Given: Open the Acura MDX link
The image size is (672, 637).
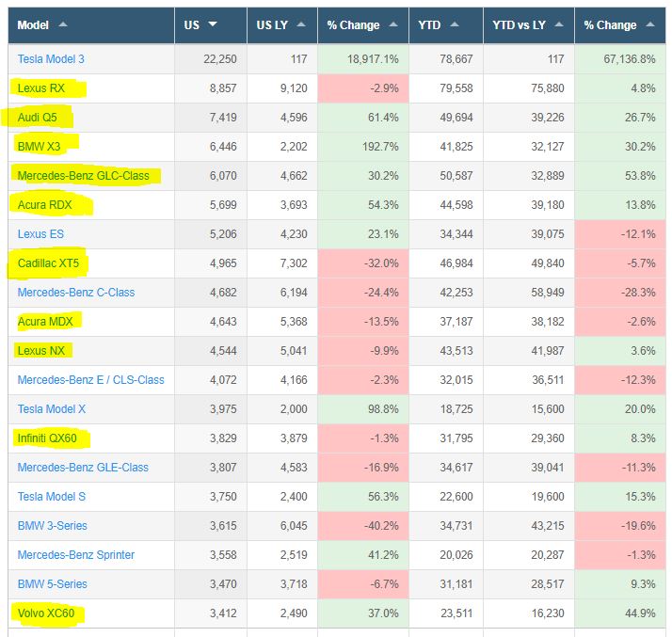Looking at the screenshot, I should 45,321.
